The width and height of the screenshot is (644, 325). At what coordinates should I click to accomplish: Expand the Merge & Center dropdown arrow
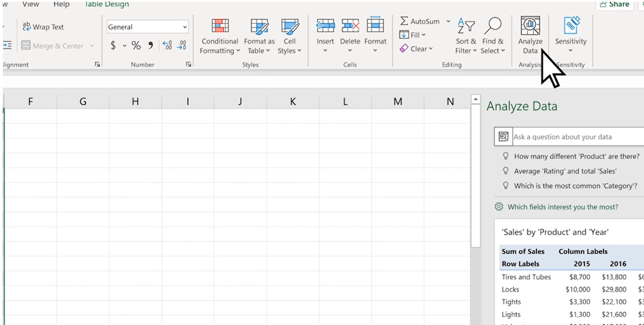click(92, 46)
